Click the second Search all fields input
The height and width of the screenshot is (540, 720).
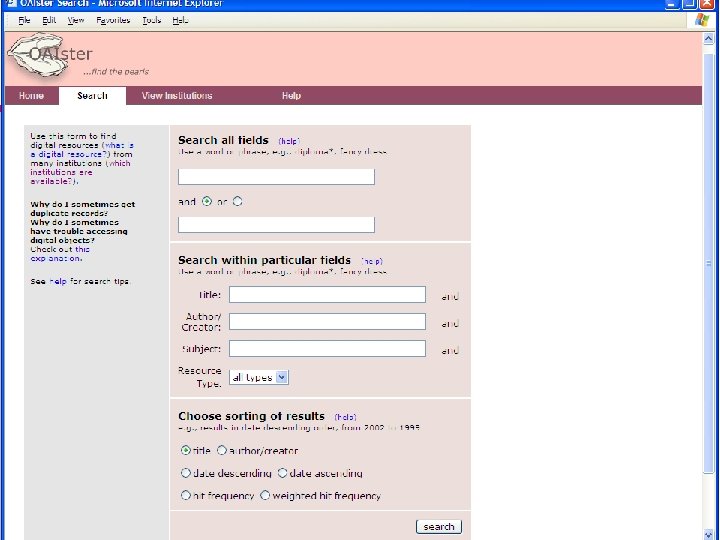point(276,225)
